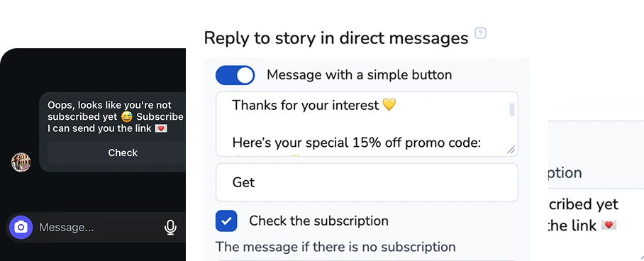Open the profile avatar in chat
Screen dimensions: 644x261
click(21, 162)
